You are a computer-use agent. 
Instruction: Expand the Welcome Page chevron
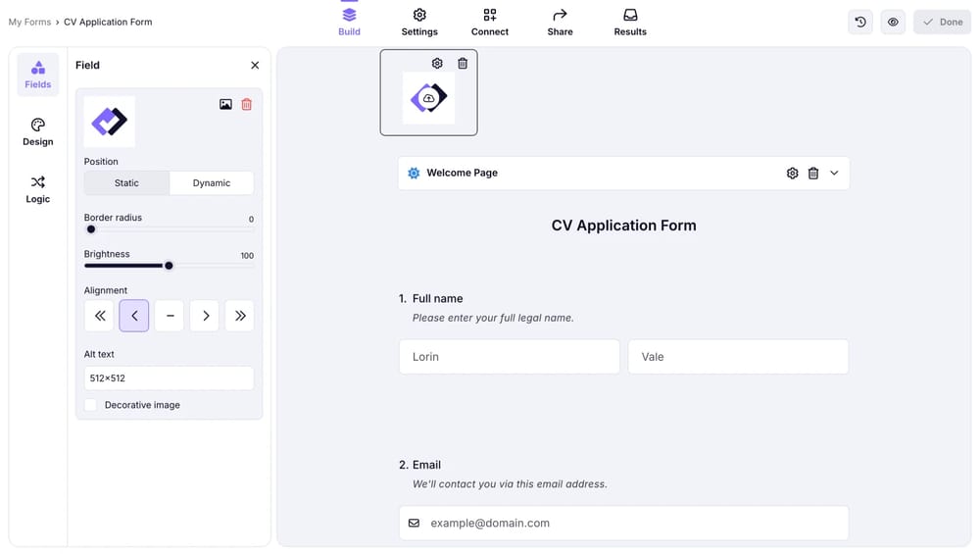click(834, 174)
